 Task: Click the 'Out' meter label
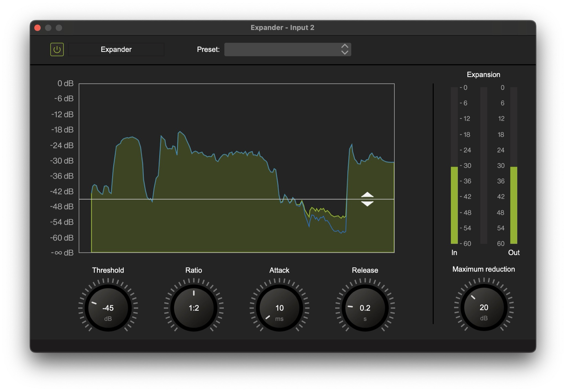[514, 253]
